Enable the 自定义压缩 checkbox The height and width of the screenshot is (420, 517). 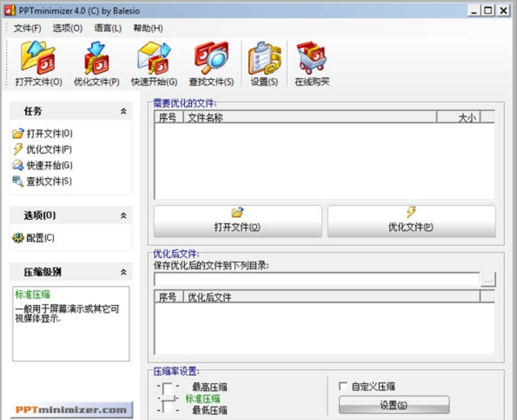[x=343, y=387]
